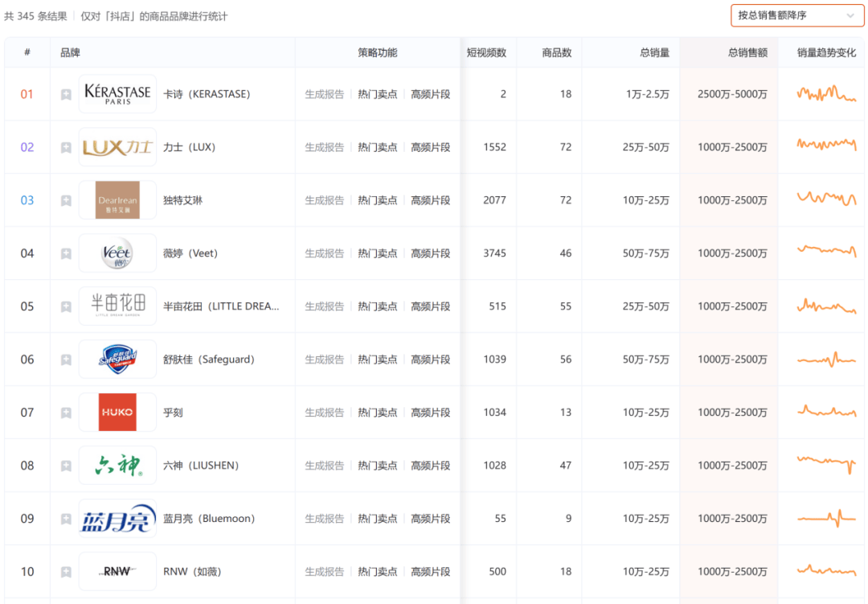Click the 1万-2.5万 total sales cell
This screenshot has width=868, height=604.
[x=648, y=94]
